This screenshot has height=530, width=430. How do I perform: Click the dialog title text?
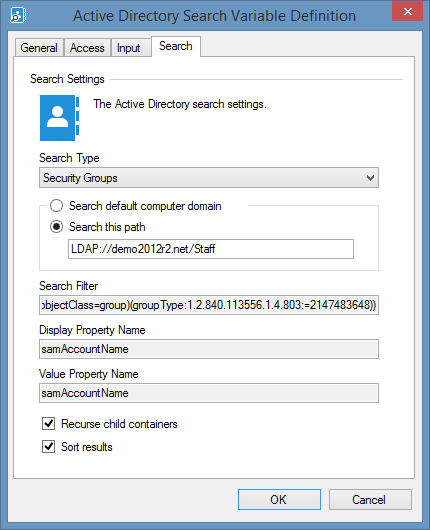coord(215,16)
